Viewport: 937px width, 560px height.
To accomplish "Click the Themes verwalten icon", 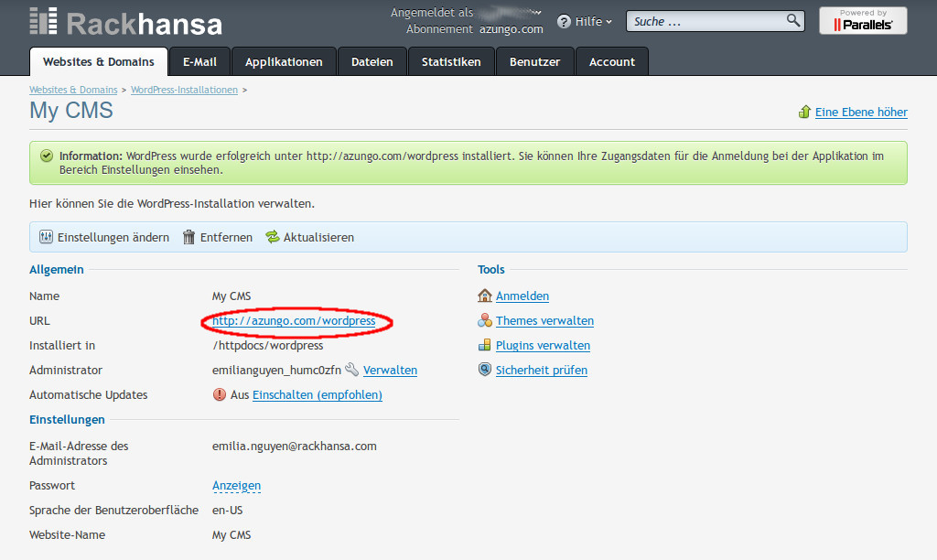I will click(x=485, y=320).
